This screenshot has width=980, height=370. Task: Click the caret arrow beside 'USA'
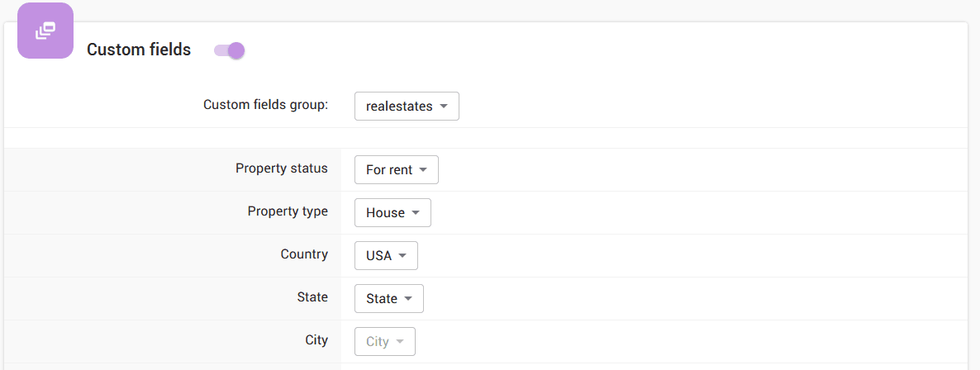coord(402,256)
